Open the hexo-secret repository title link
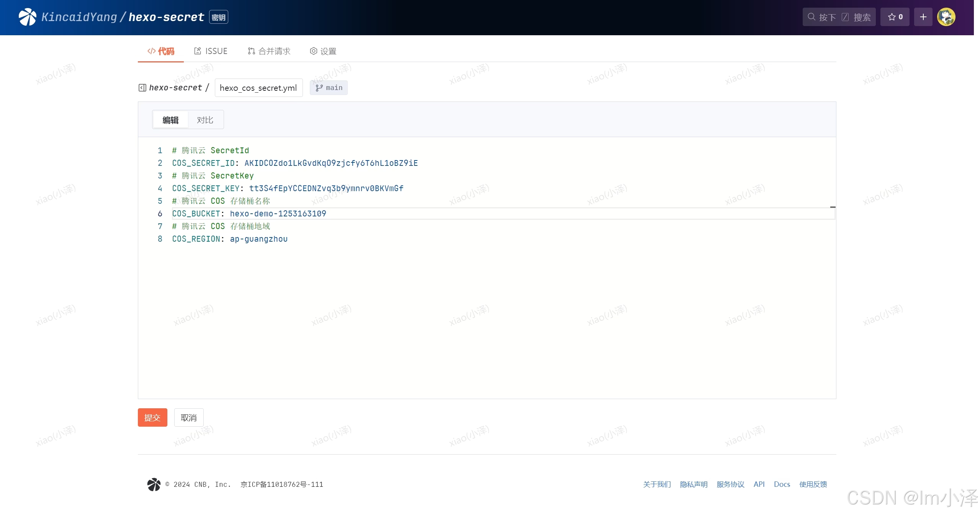Image resolution: width=980 pixels, height=514 pixels. tap(166, 17)
